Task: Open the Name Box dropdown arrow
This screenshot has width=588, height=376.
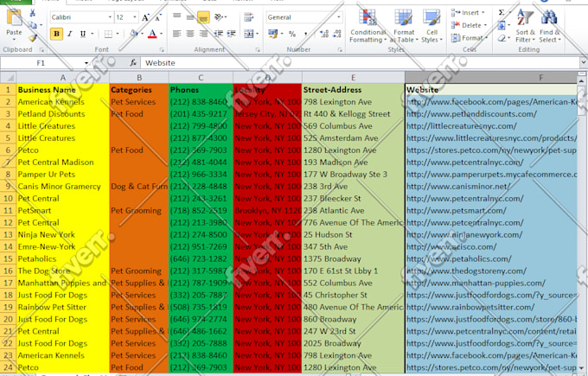Action: 86,63
